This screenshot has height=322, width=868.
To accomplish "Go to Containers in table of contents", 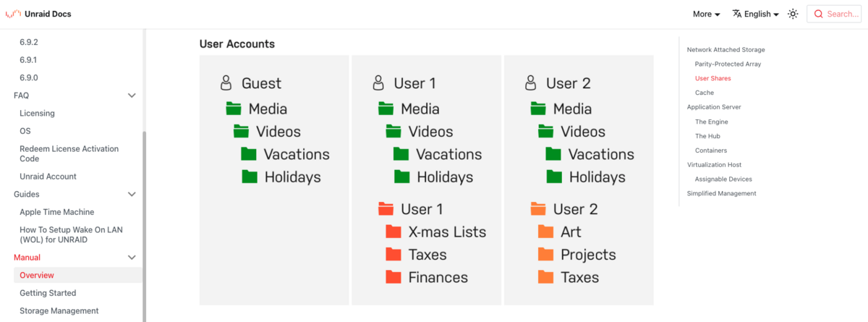I will tap(711, 151).
